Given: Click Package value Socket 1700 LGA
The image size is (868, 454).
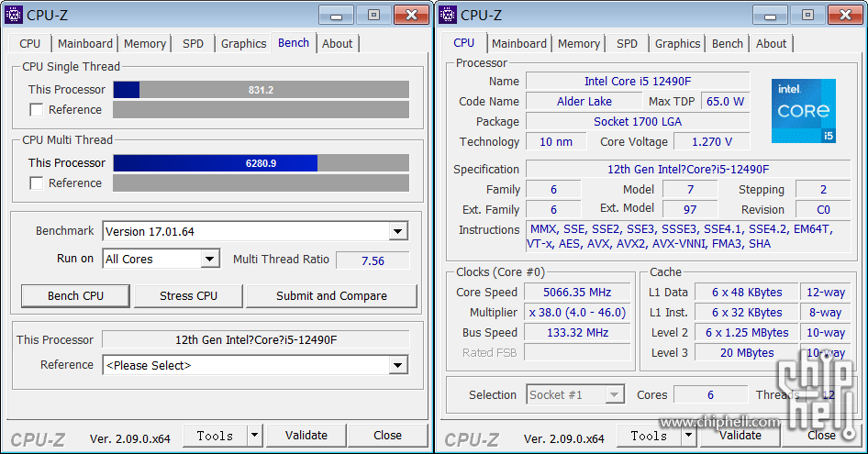Looking at the screenshot, I should click(x=638, y=121).
